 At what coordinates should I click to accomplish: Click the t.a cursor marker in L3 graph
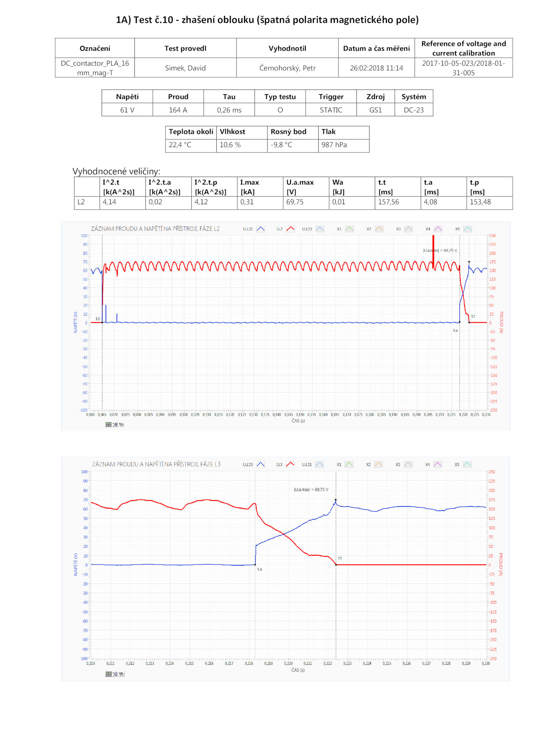pos(255,565)
